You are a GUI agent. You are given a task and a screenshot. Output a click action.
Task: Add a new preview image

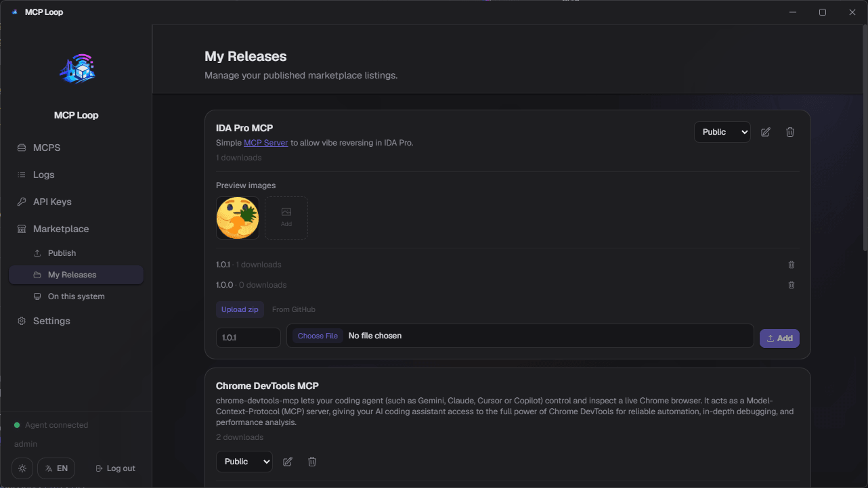286,218
